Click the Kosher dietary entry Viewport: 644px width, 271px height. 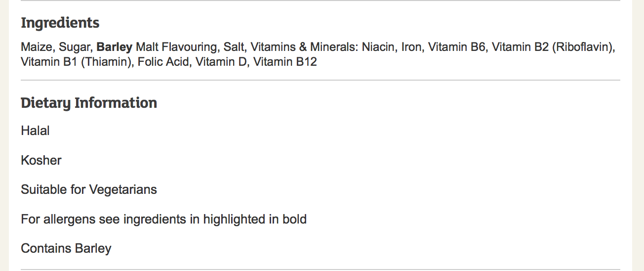click(x=41, y=160)
